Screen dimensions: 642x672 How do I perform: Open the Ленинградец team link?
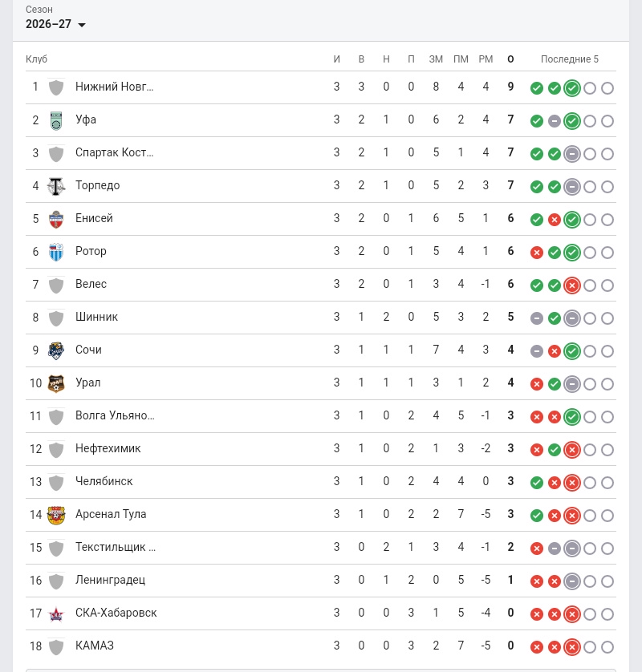[x=110, y=580]
